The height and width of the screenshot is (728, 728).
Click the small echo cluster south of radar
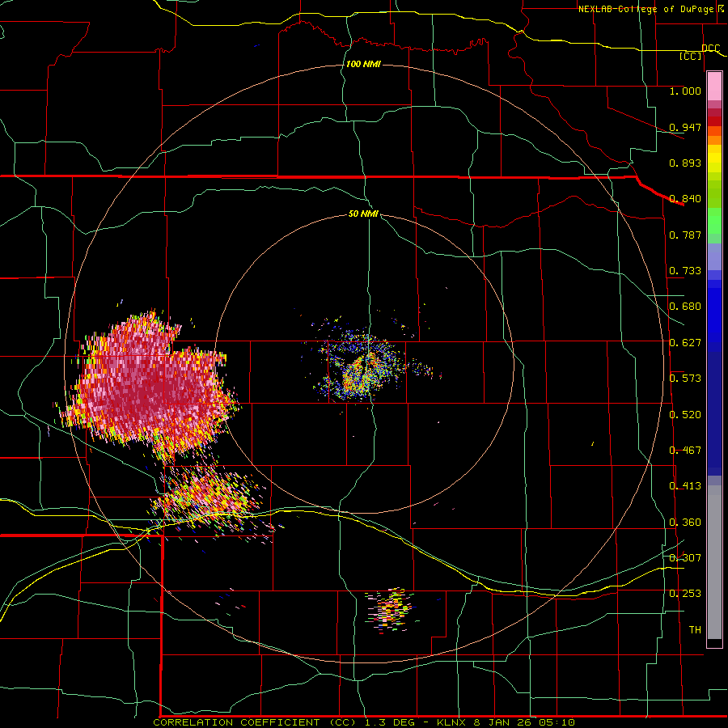tap(389, 610)
